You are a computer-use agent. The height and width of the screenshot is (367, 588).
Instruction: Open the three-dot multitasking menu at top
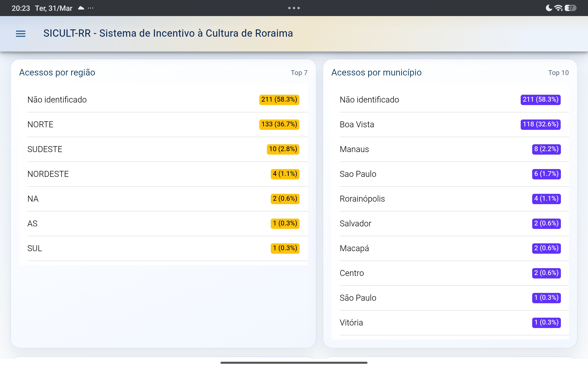pos(294,8)
